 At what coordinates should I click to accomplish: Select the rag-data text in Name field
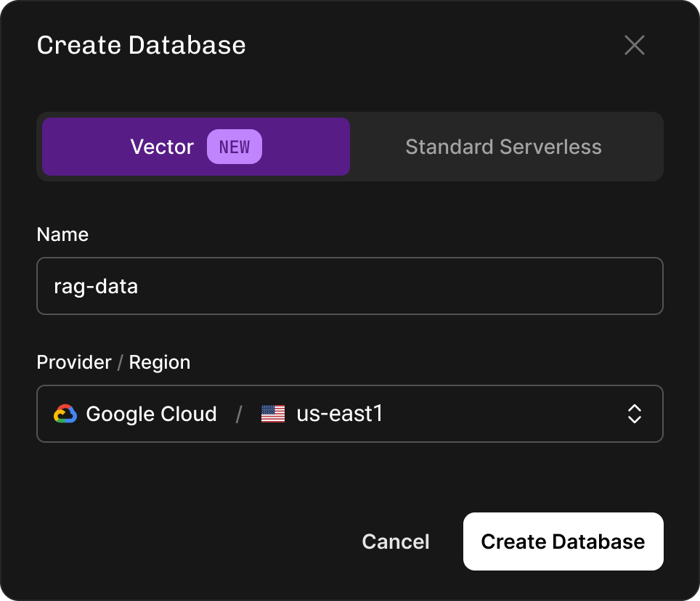click(x=96, y=286)
